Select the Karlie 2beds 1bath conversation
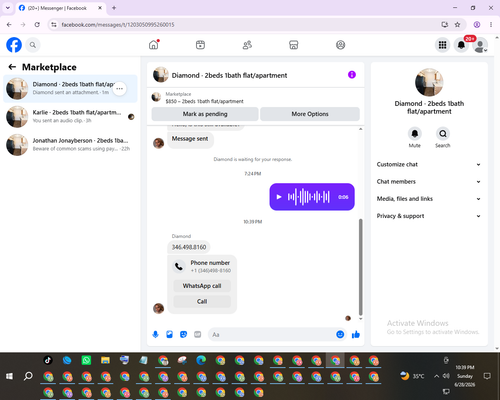Image resolution: width=500 pixels, height=400 pixels. point(70,116)
